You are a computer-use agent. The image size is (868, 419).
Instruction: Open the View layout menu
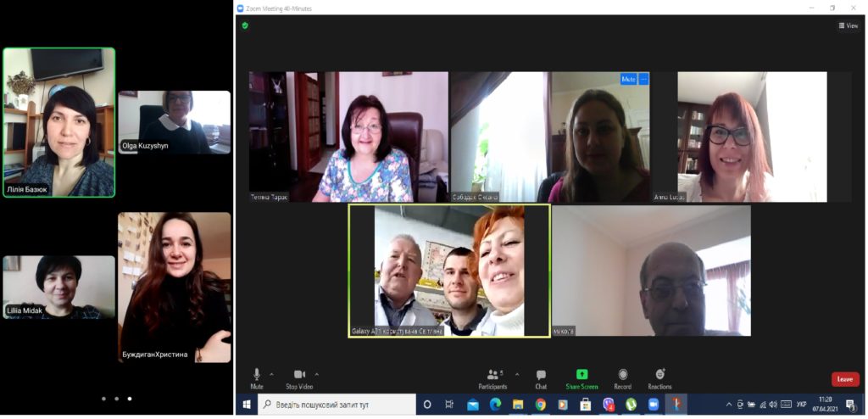pos(848,25)
